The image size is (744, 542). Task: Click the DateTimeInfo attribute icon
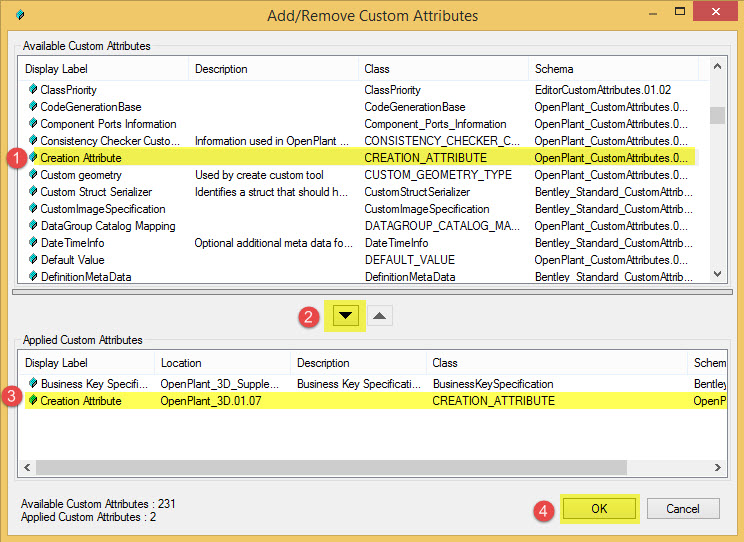[33, 243]
